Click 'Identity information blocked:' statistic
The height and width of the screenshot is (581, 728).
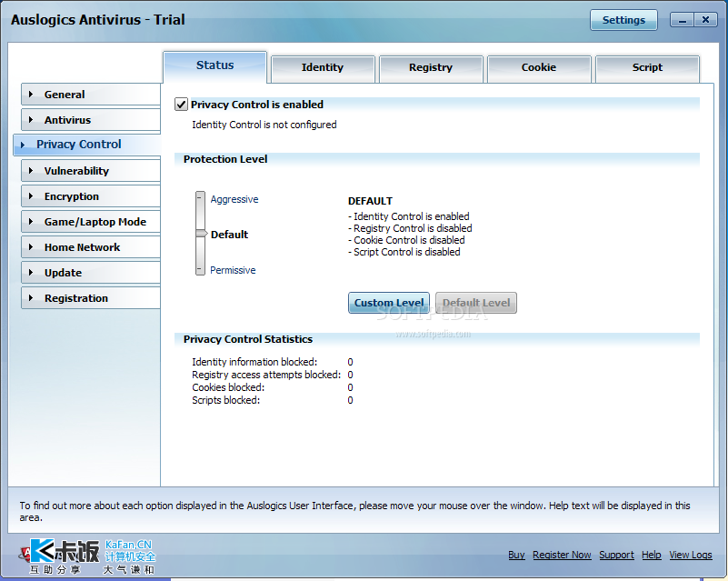coord(254,362)
